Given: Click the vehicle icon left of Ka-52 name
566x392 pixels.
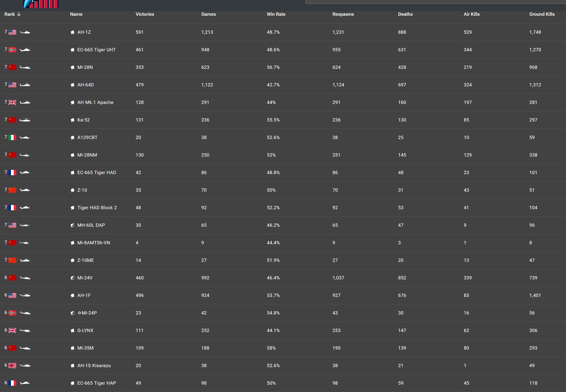Looking at the screenshot, I should point(72,120).
